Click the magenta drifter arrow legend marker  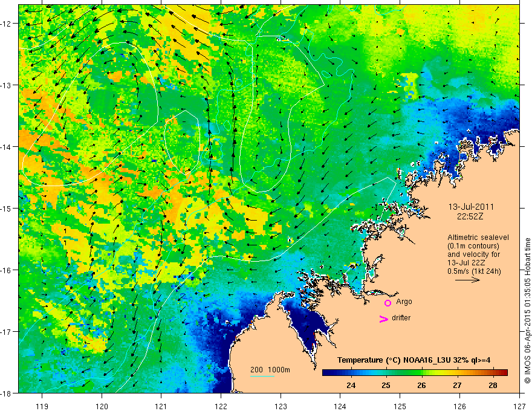[383, 319]
